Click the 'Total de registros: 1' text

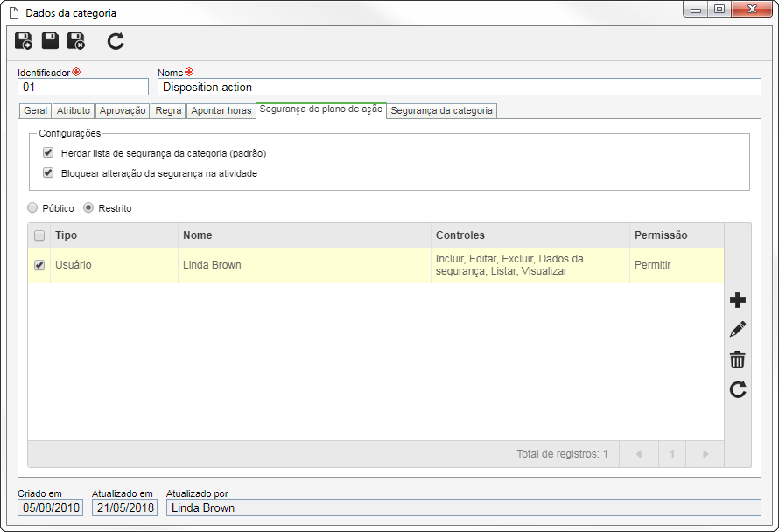[562, 453]
